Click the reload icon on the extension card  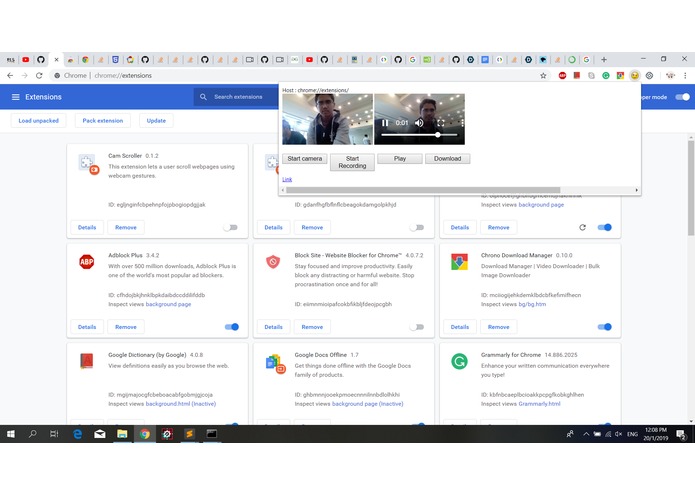(x=582, y=227)
